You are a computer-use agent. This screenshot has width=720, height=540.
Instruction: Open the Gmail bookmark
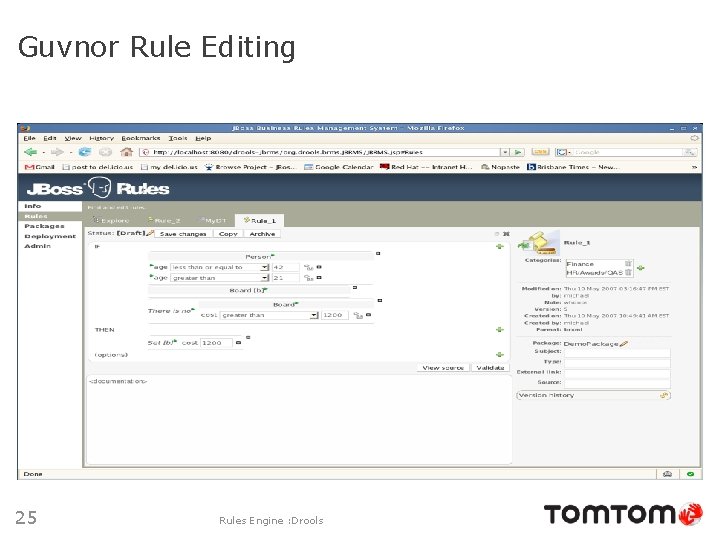[40, 167]
